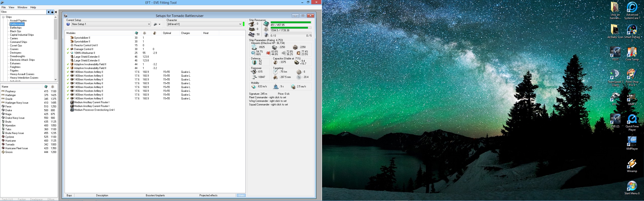Switch to the Projected effects tab
The image size is (644, 201).
pyautogui.click(x=208, y=195)
